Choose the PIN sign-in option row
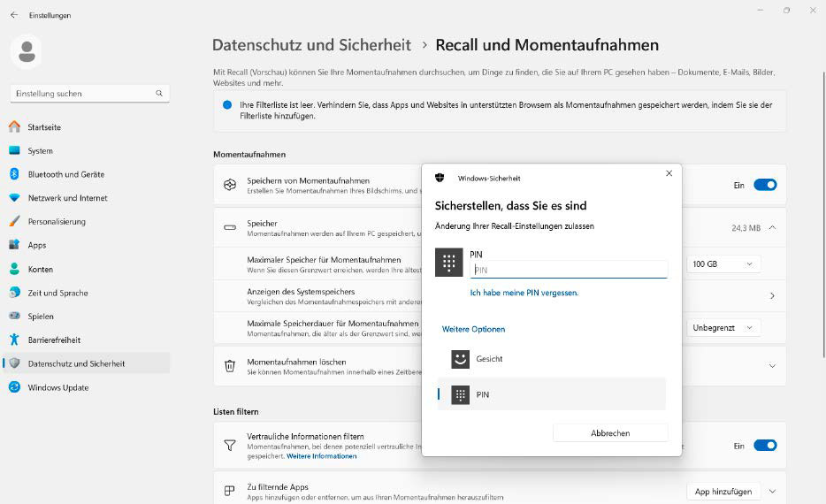The image size is (826, 504). click(552, 394)
